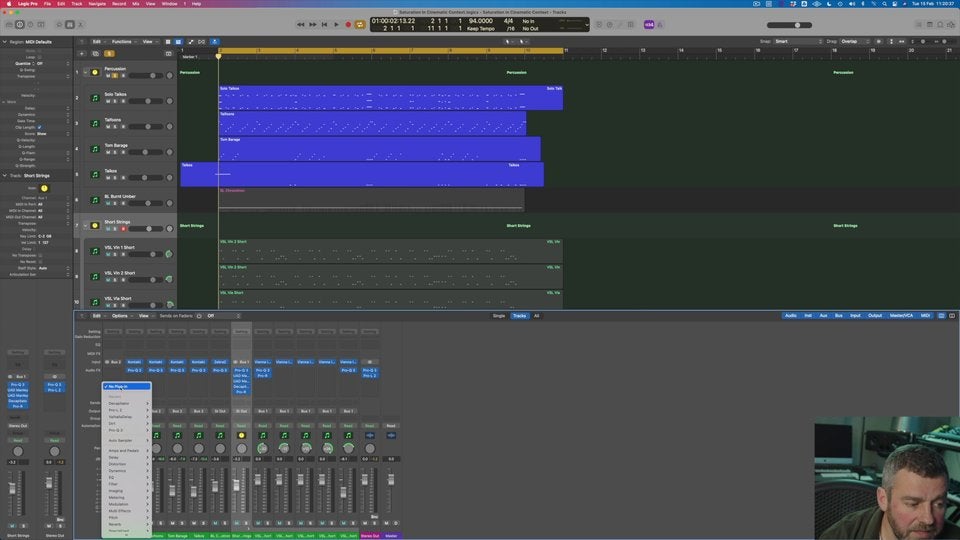960x540 pixels.
Task: Click the Solo Taikos track instrument icon
Action: [95, 98]
